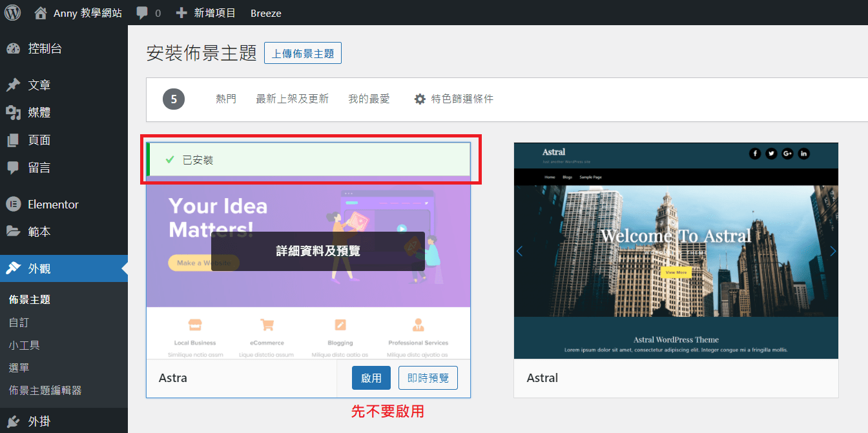Click left slider arrow in Astral preview
The height and width of the screenshot is (433, 868).
519,251
